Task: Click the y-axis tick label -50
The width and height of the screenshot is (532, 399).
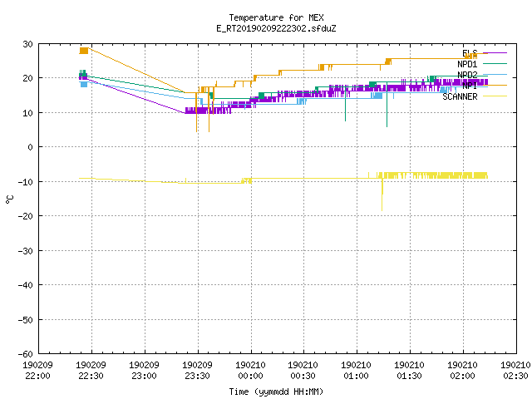Action: tap(26, 320)
